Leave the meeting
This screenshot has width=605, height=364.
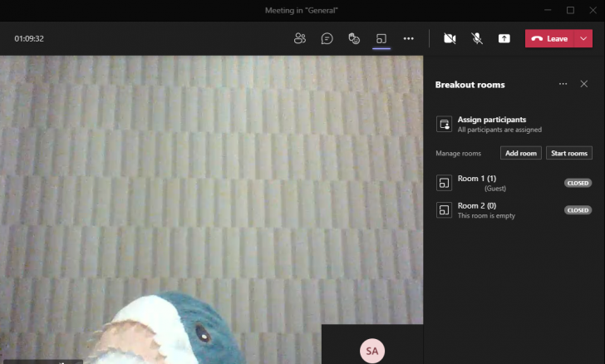[x=549, y=38]
